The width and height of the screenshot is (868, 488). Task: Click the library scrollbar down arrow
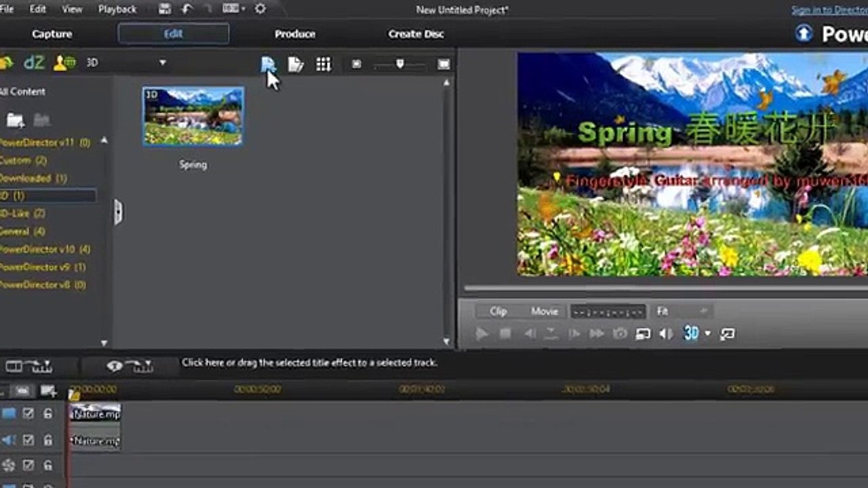click(446, 342)
